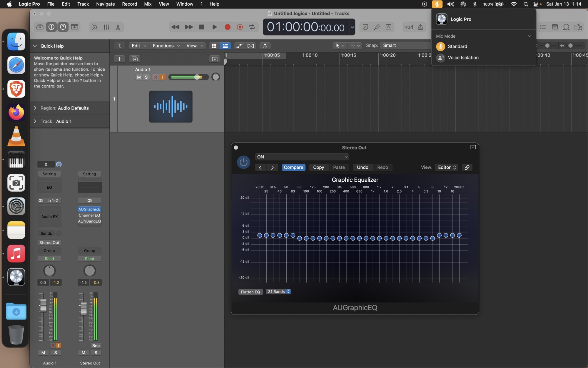
Task: Collapse the Quick Help section
Action: (35, 46)
